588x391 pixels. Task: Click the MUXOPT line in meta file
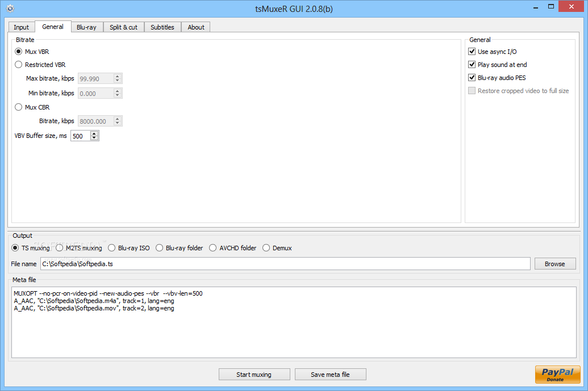108,293
